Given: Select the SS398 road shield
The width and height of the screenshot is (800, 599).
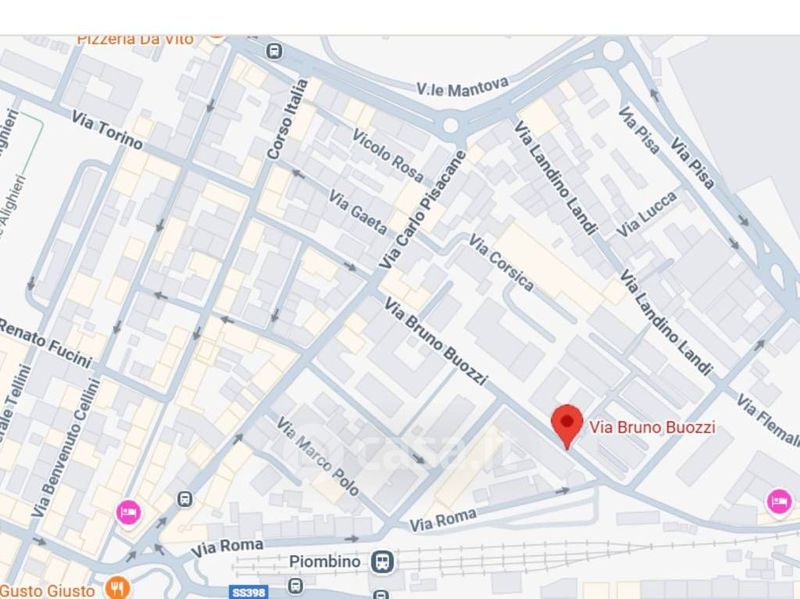Looking at the screenshot, I should click(249, 592).
